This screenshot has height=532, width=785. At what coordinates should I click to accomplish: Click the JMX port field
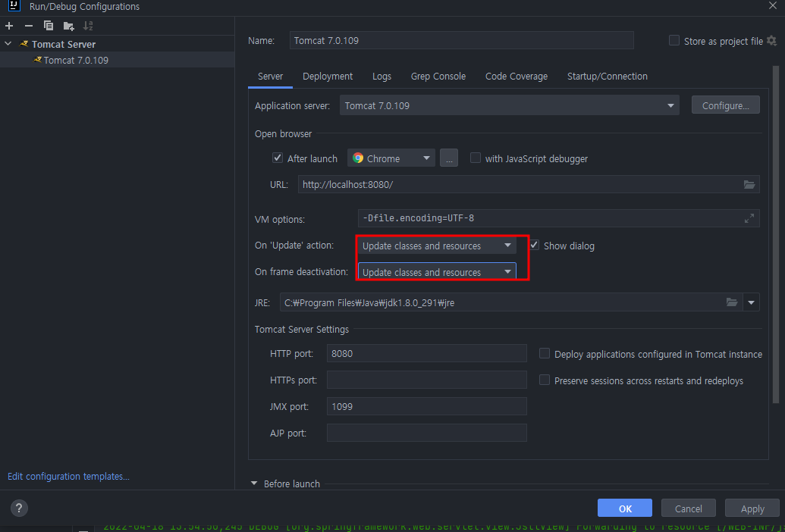coord(426,406)
